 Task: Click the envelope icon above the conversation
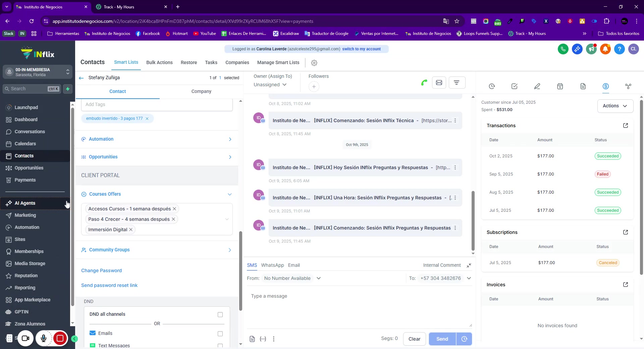coord(439,83)
